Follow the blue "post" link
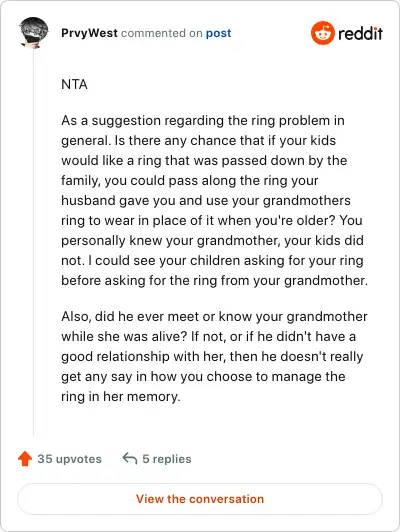The height and width of the screenshot is (532, 400). click(x=218, y=33)
